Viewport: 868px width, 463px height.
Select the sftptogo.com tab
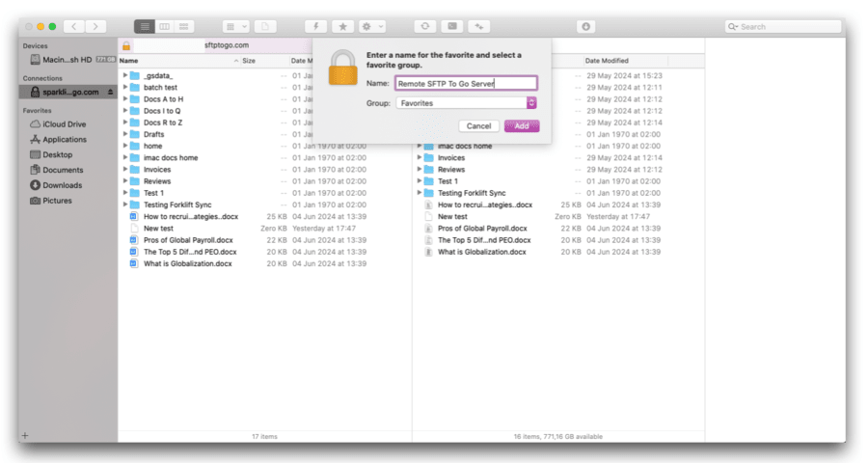(227, 45)
